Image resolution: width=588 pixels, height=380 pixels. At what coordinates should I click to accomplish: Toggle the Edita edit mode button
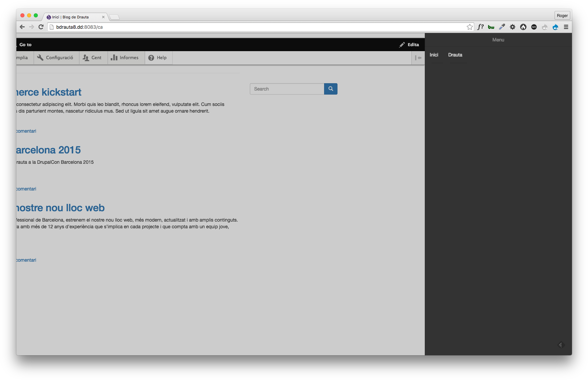pos(409,45)
